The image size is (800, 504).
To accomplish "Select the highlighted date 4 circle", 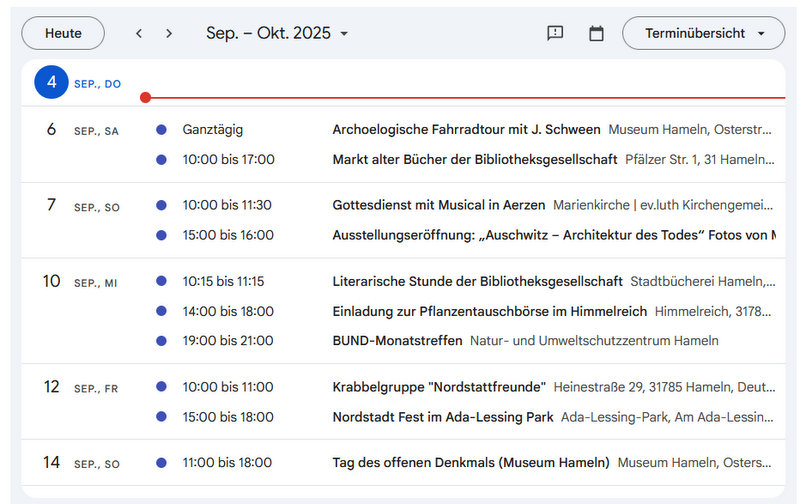I will click(51, 83).
